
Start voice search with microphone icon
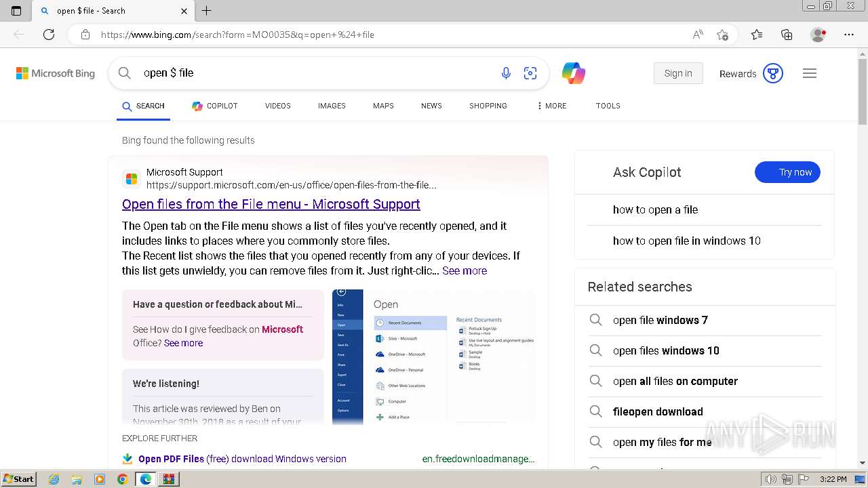506,73
